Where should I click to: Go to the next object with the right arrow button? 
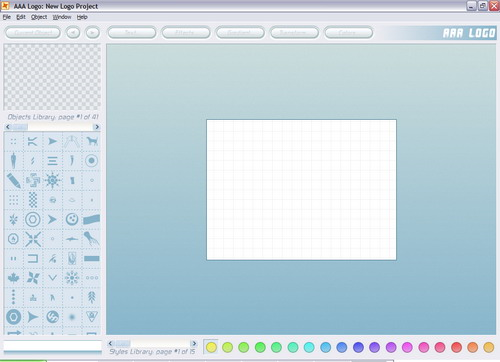tap(93, 33)
